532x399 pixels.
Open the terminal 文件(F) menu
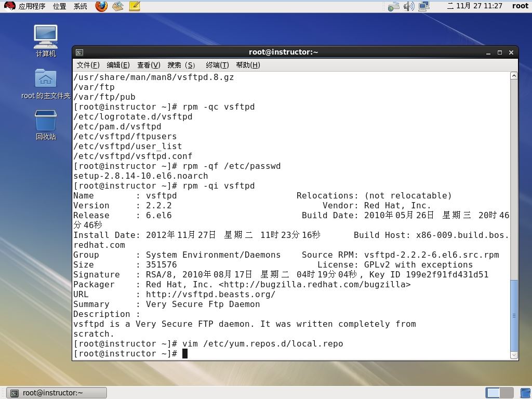pos(88,65)
